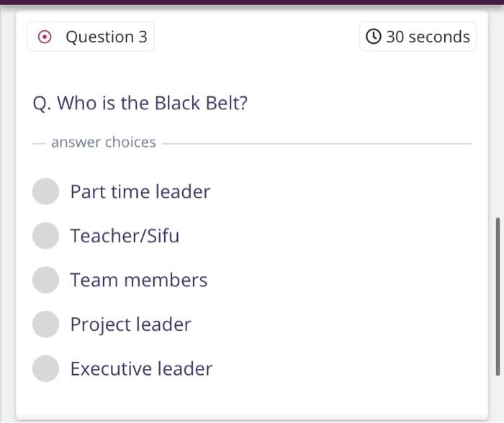Select the Part time leader radio button
Viewport: 504px width, 423px height.
click(45, 191)
